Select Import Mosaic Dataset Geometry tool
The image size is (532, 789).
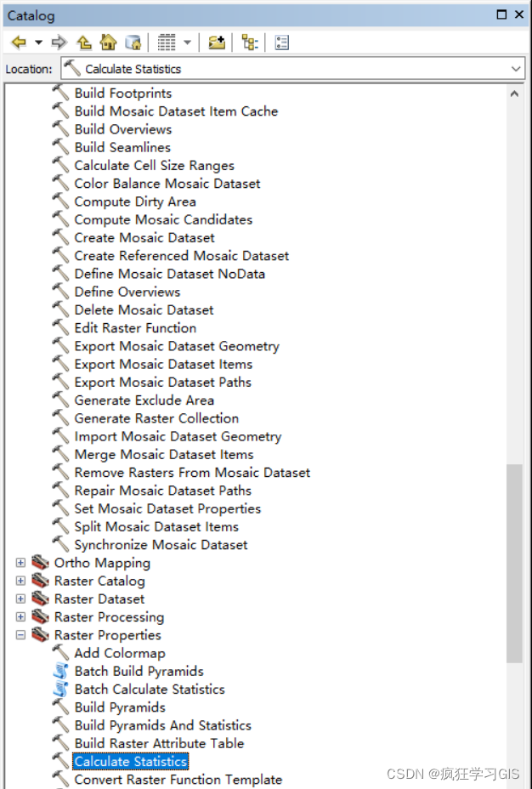(178, 436)
